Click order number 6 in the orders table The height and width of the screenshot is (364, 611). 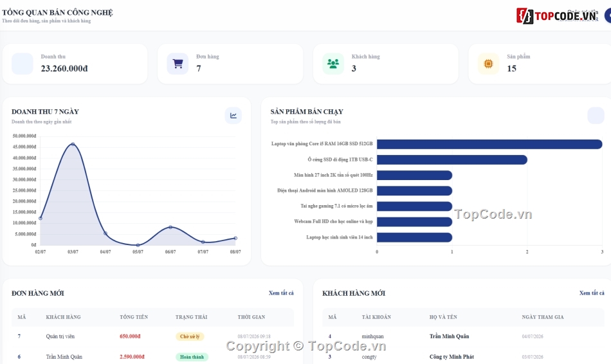(x=19, y=356)
